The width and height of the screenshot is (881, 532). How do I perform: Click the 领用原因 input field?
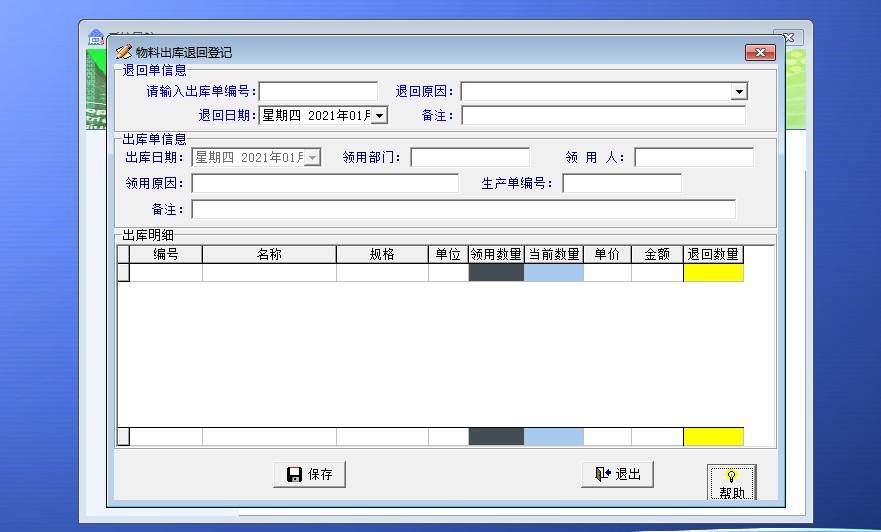point(325,183)
